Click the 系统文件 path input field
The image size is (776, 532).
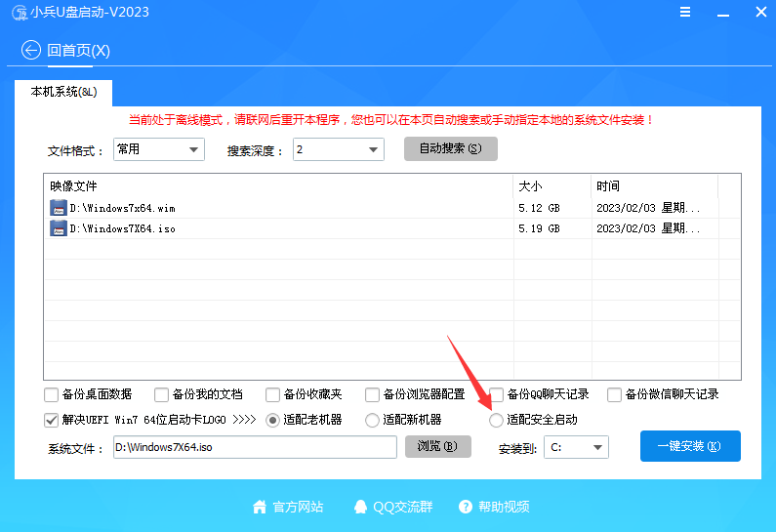[255, 447]
